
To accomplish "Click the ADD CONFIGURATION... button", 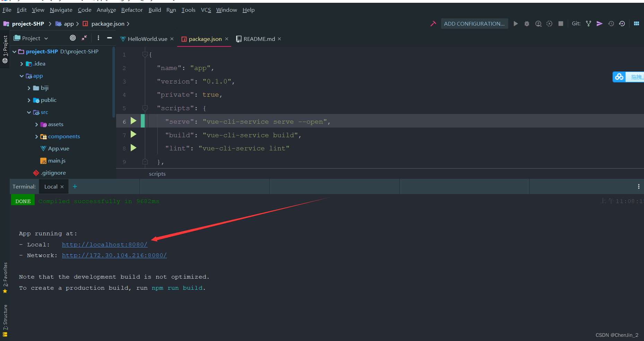I will pyautogui.click(x=474, y=24).
